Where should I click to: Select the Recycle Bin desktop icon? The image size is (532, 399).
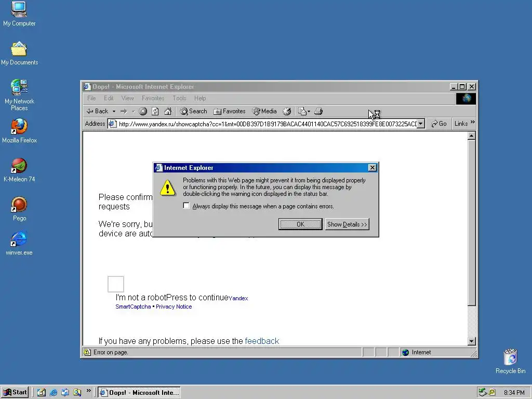[510, 362]
